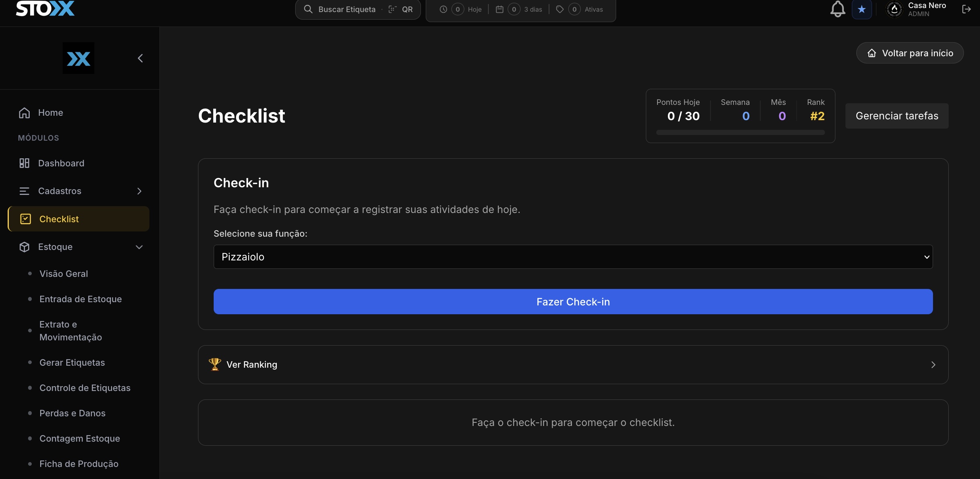This screenshot has height=479, width=980.
Task: Click the Casa Nero profile avatar
Action: [894, 9]
